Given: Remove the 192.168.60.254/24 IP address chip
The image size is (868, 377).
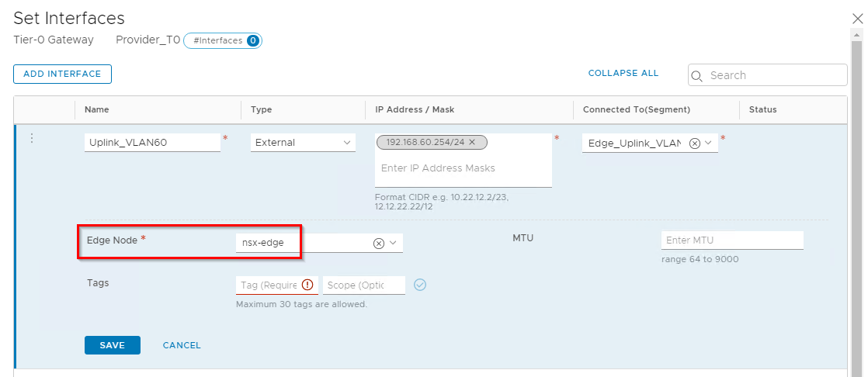Looking at the screenshot, I should point(472,142).
